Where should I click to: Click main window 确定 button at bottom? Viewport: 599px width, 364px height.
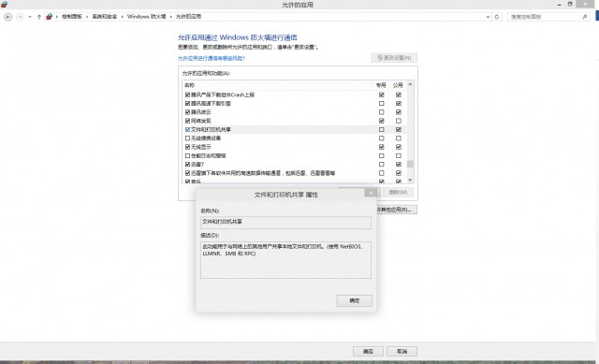pos(368,352)
